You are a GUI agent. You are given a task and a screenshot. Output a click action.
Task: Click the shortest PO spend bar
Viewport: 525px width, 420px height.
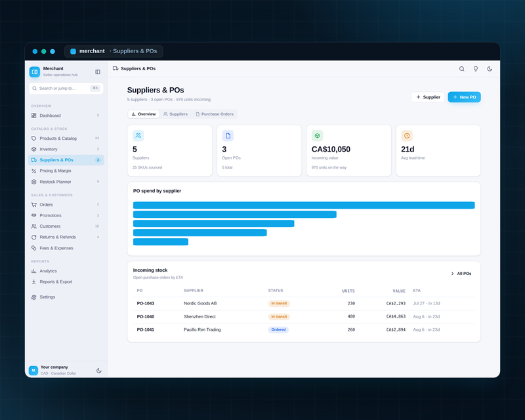coord(161,241)
